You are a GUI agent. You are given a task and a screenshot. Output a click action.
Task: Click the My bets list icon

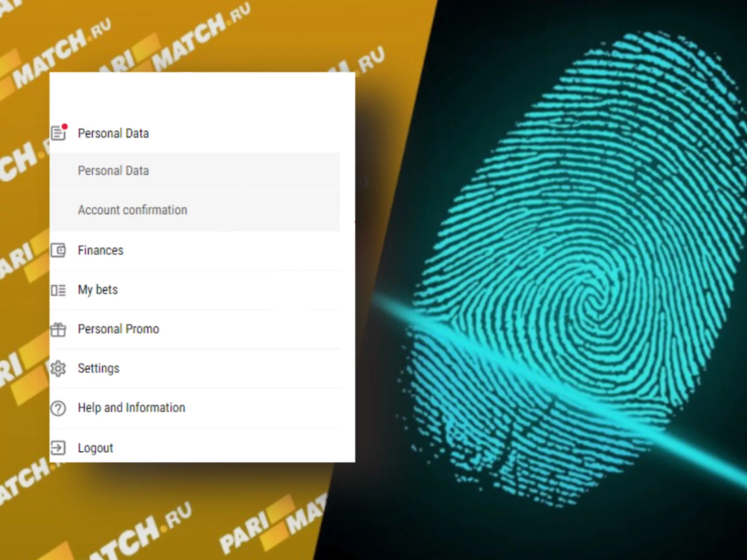tap(58, 290)
